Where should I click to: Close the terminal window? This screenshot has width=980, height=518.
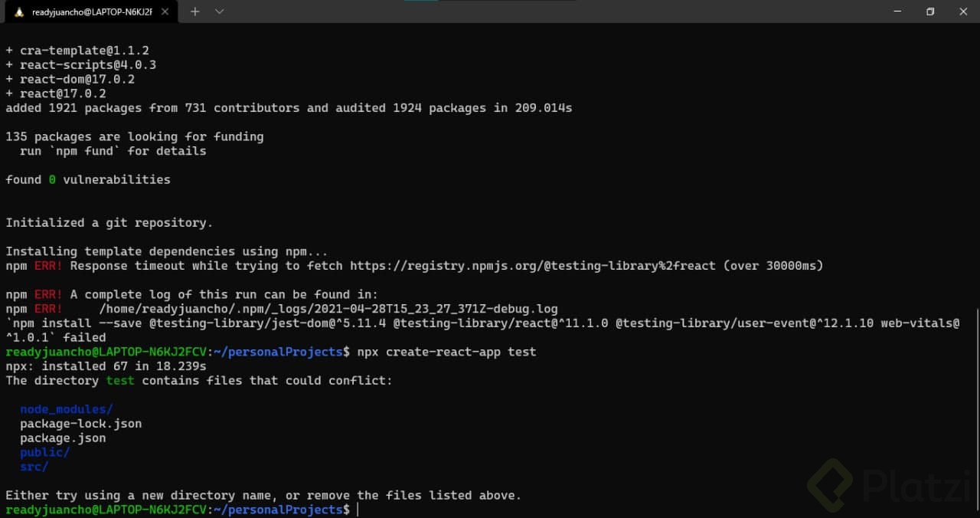(x=963, y=11)
